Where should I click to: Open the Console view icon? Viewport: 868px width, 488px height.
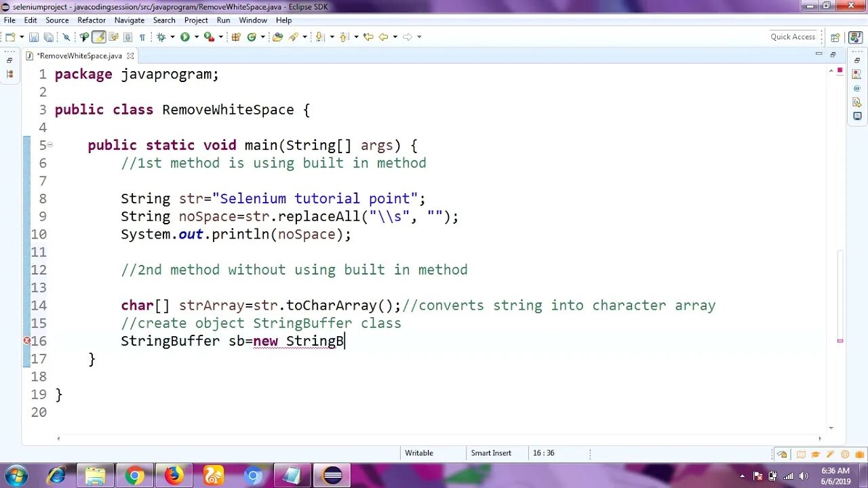tap(857, 117)
